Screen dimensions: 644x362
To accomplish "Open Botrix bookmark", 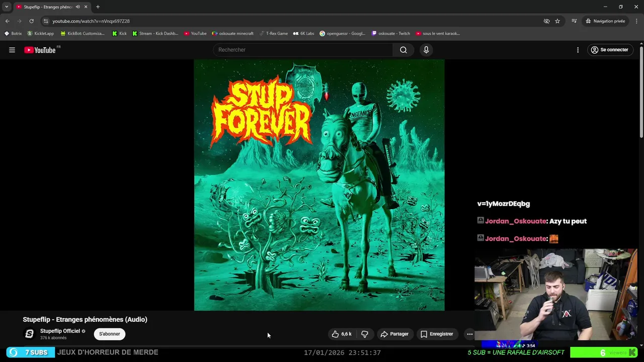I will tap(13, 34).
